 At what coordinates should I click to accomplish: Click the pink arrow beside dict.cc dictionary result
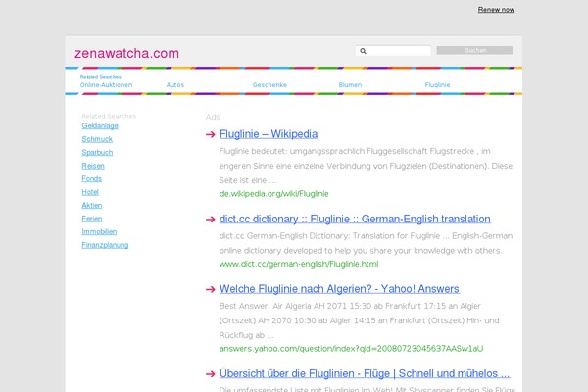point(211,220)
